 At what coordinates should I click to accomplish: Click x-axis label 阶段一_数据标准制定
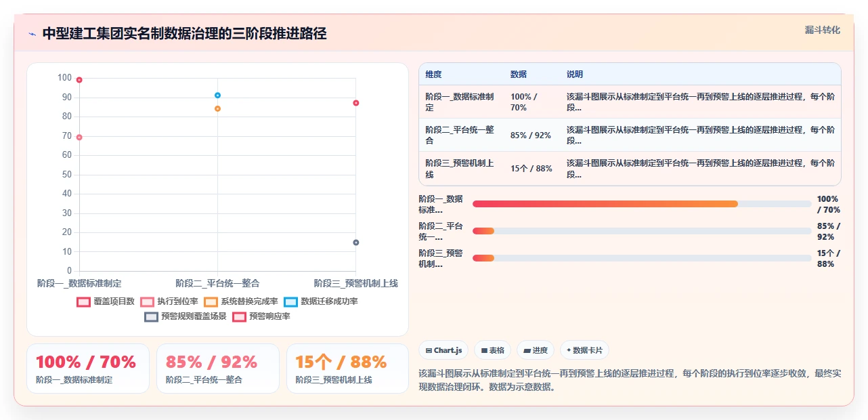click(79, 283)
